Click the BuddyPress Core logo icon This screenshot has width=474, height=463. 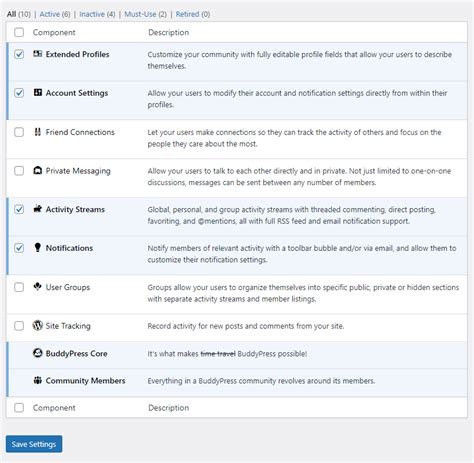[38, 353]
